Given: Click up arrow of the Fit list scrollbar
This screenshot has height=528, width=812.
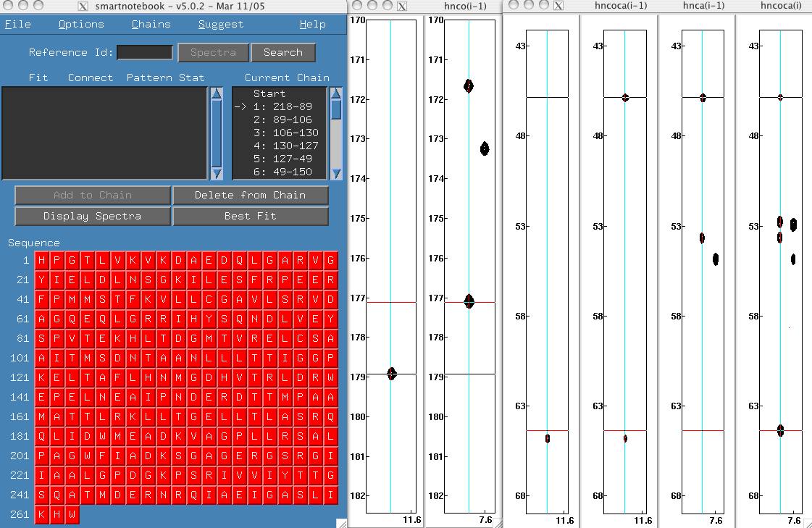Looking at the screenshot, I should coord(217,93).
